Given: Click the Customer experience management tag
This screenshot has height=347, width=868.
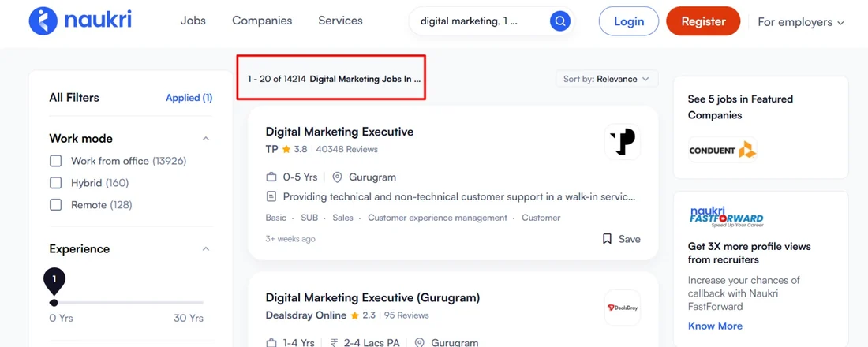Looking at the screenshot, I should [x=437, y=218].
